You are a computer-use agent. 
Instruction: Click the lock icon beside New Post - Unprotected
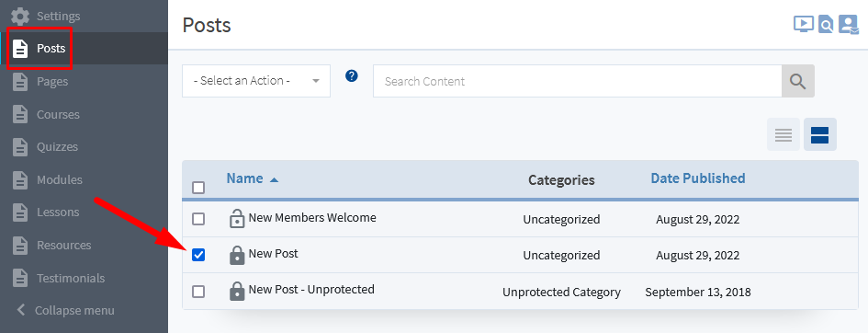pos(237,291)
